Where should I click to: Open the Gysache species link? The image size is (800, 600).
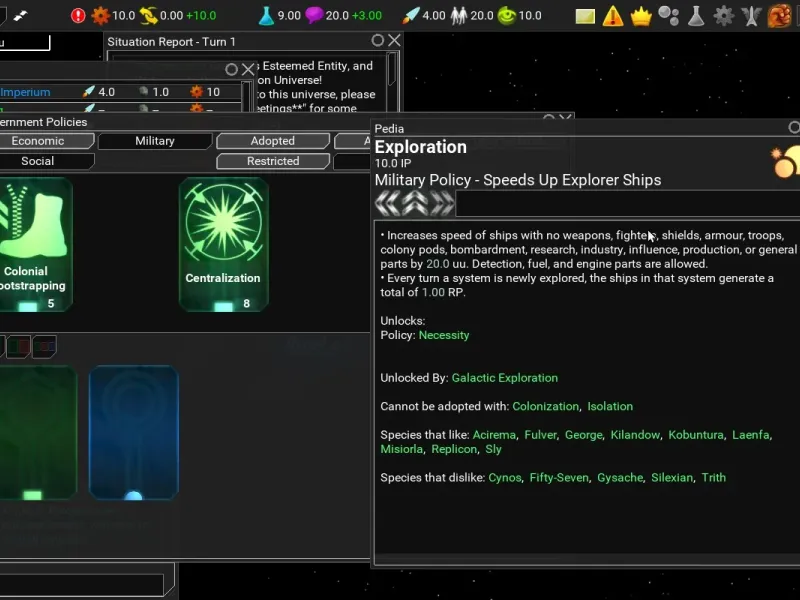pos(620,478)
